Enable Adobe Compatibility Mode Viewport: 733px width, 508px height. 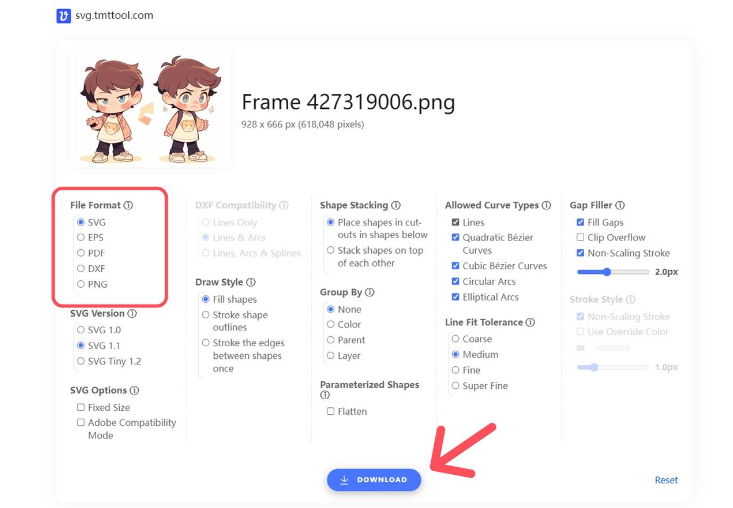(x=81, y=422)
